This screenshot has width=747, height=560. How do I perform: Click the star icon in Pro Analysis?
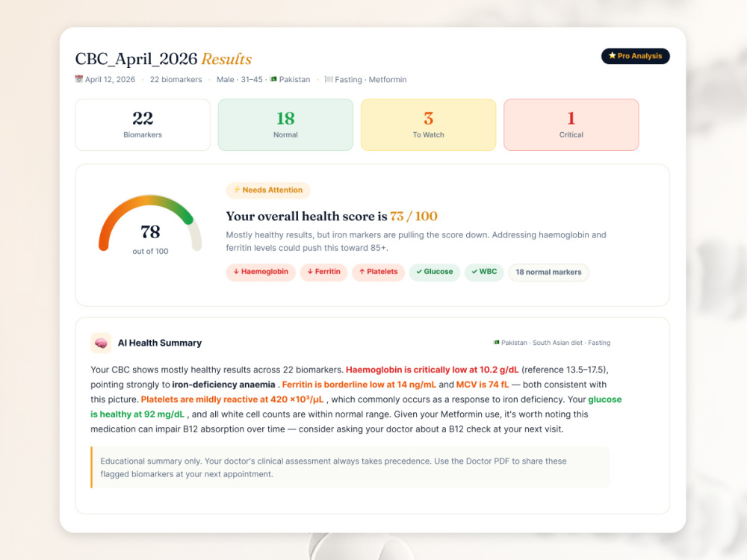click(x=613, y=56)
